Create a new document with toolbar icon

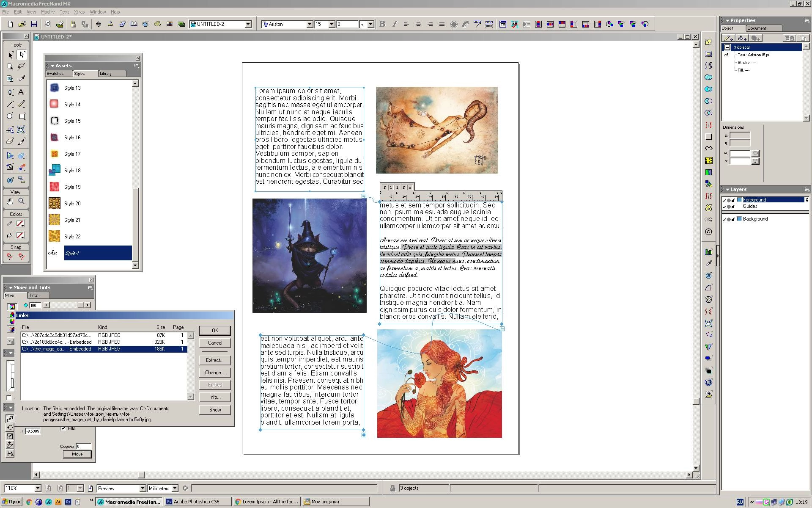11,24
